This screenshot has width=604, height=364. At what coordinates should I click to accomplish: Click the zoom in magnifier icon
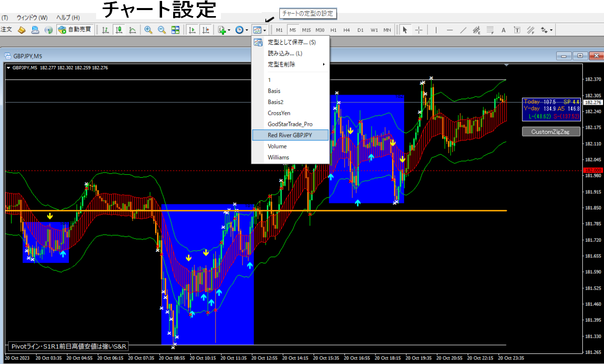(x=148, y=30)
